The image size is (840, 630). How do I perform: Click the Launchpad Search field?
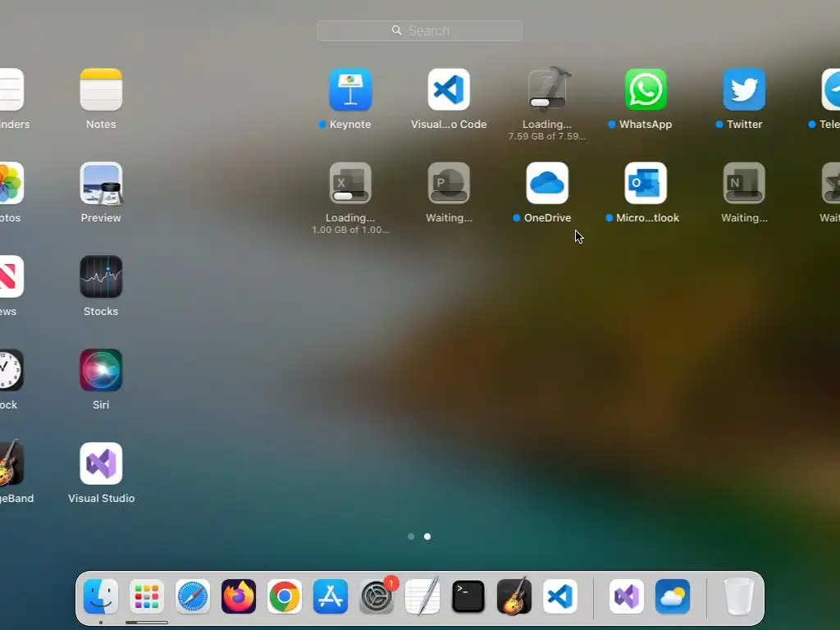pos(420,30)
